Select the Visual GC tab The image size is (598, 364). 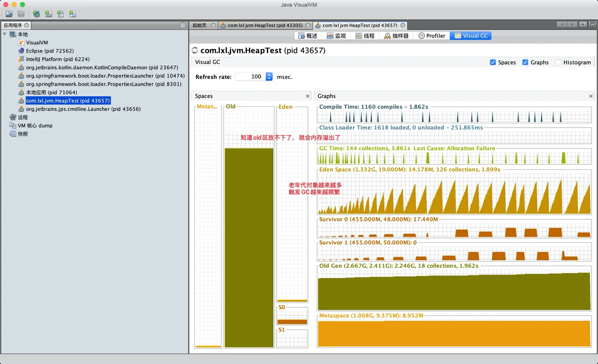point(471,36)
